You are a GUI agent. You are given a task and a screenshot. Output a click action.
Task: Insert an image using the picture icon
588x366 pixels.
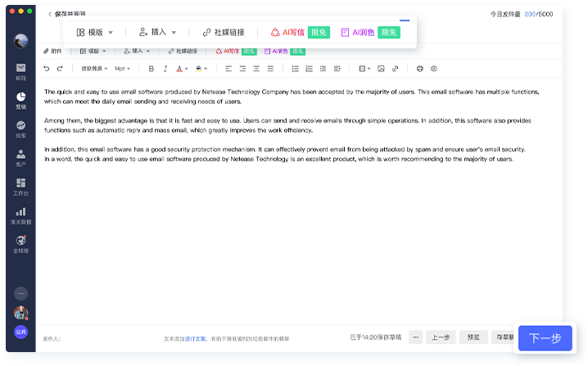(x=381, y=69)
